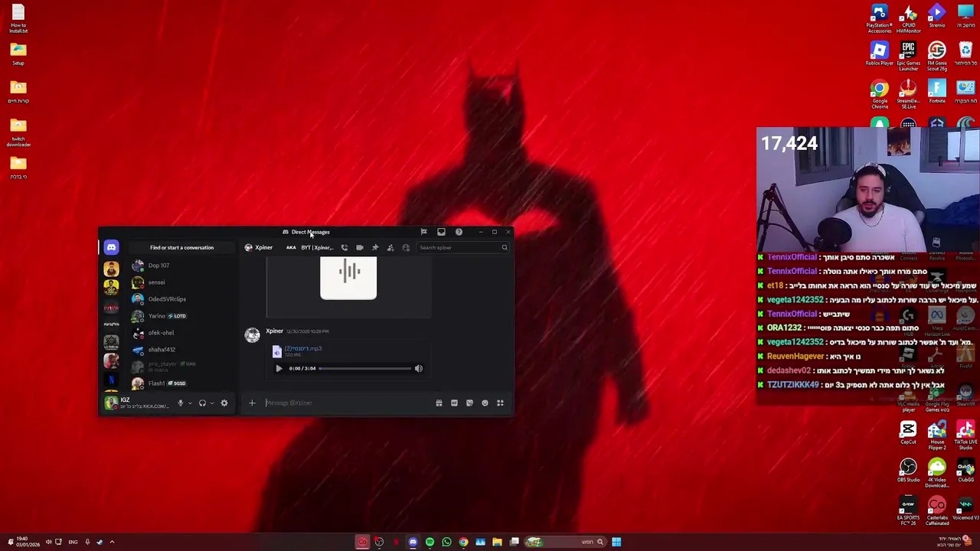The image size is (980, 551).
Task: Click the voice message waveform thumbnail
Action: [348, 277]
